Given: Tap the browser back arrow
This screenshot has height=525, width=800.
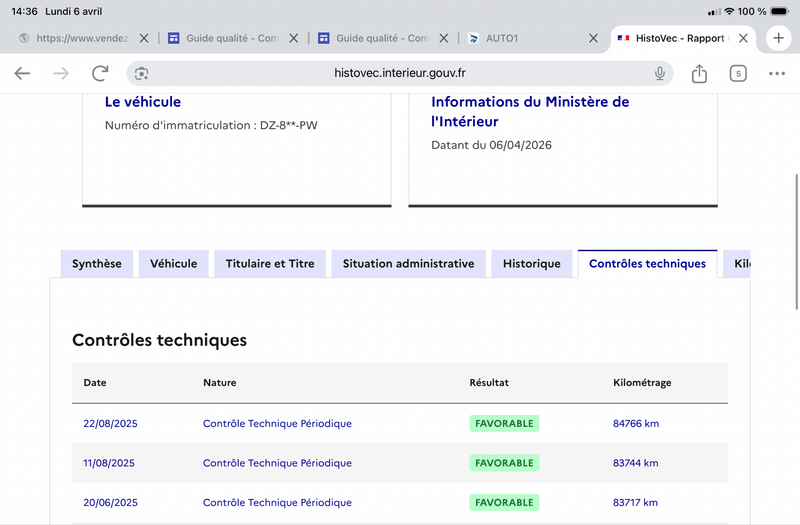Looking at the screenshot, I should tap(22, 73).
